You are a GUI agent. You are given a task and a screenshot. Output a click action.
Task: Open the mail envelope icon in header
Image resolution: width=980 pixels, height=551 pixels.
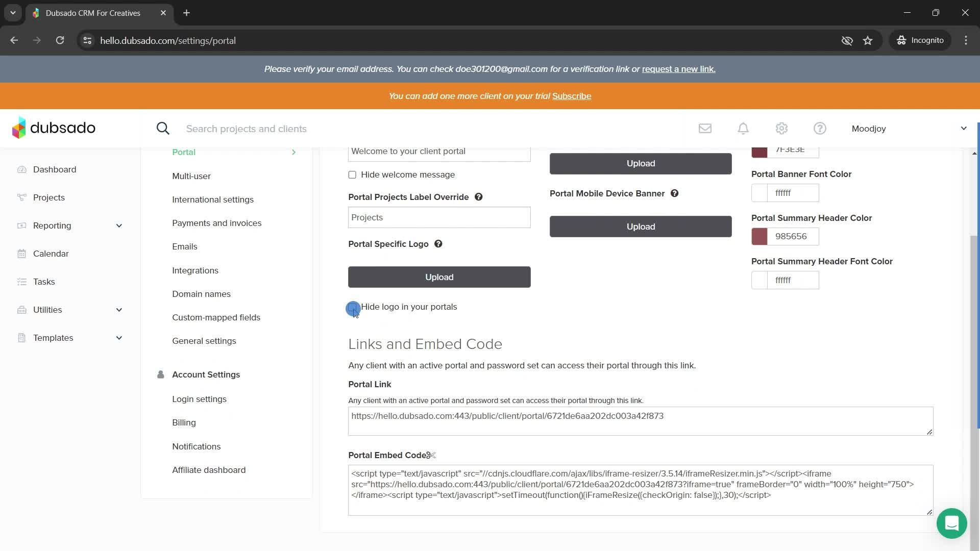[705, 129]
